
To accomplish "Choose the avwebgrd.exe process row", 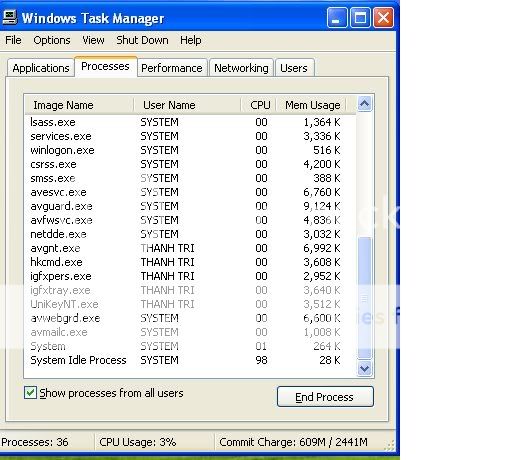I will point(190,318).
